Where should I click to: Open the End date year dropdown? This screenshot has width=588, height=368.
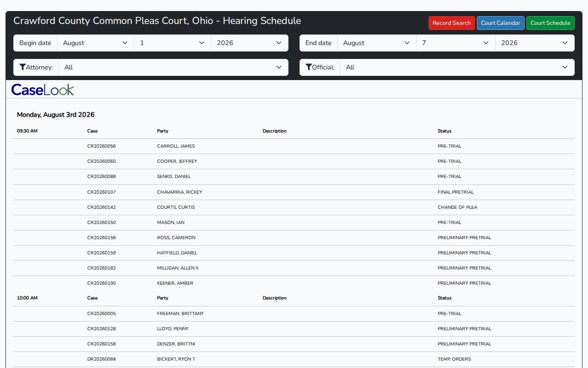click(535, 43)
